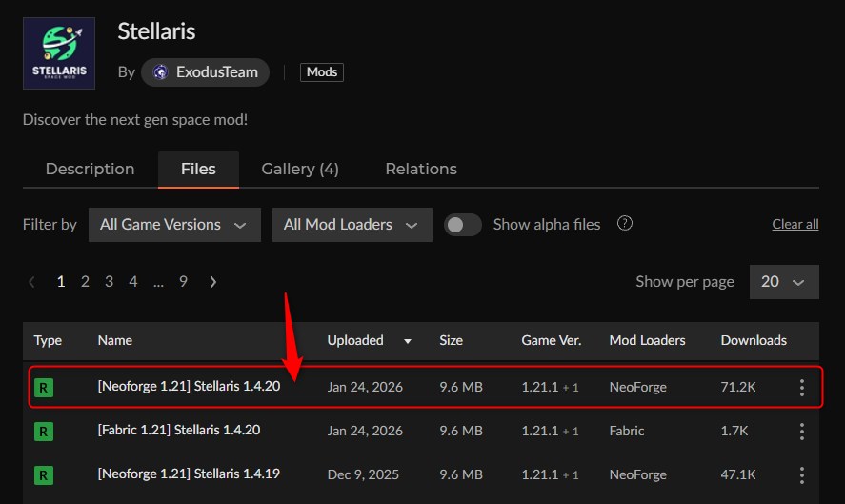Click the Mod Loaders column header
The height and width of the screenshot is (504, 845).
point(647,341)
